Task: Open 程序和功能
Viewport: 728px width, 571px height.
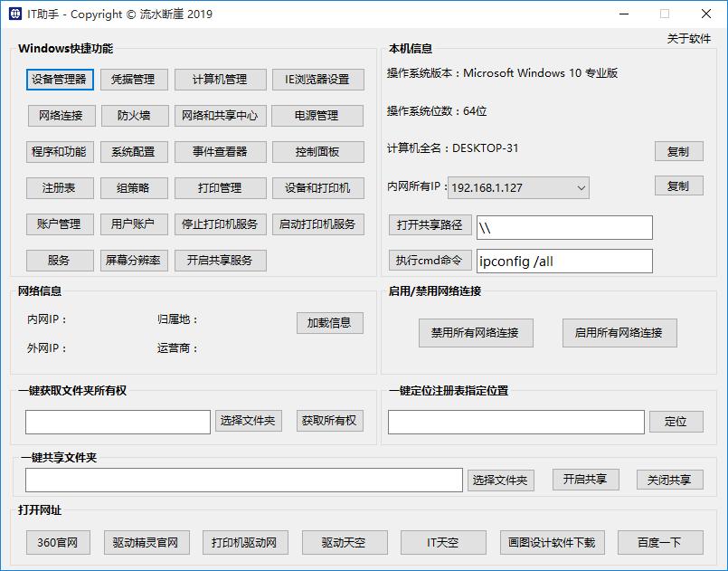Action: pos(60,152)
